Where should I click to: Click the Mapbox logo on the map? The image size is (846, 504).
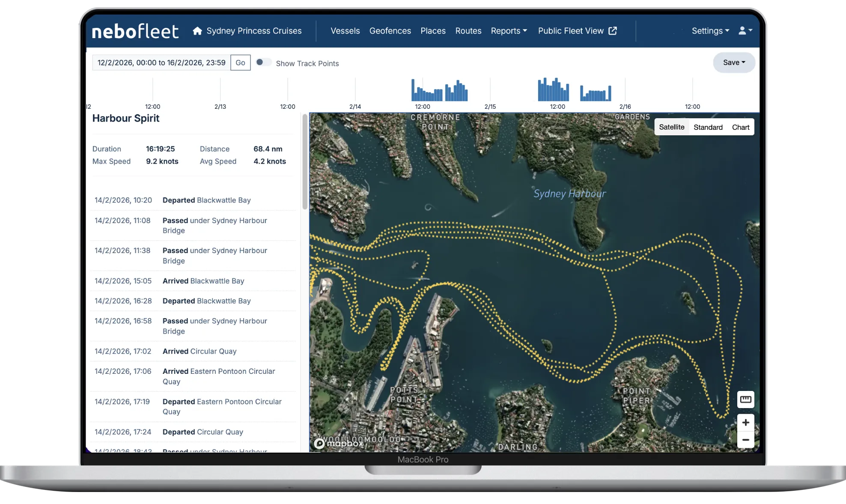coord(339,443)
